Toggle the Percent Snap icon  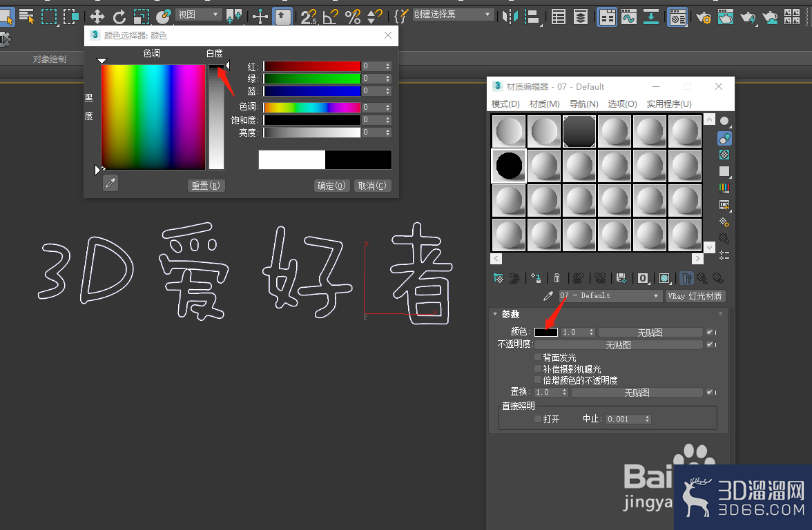coord(353,17)
